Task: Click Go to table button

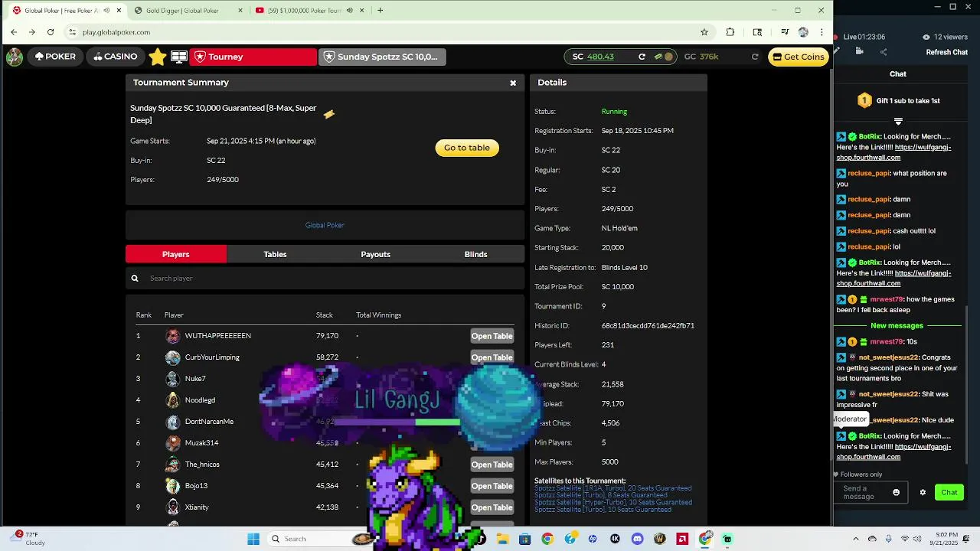Action: point(467,148)
